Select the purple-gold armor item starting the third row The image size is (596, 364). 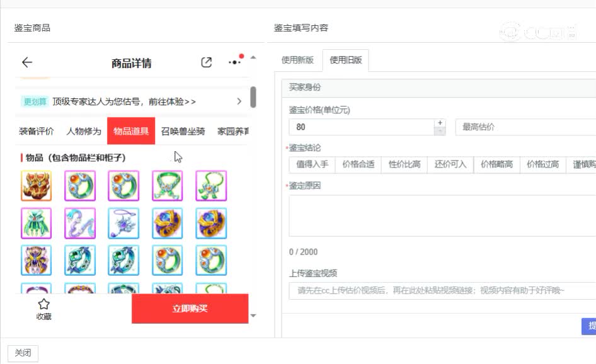[36, 260]
